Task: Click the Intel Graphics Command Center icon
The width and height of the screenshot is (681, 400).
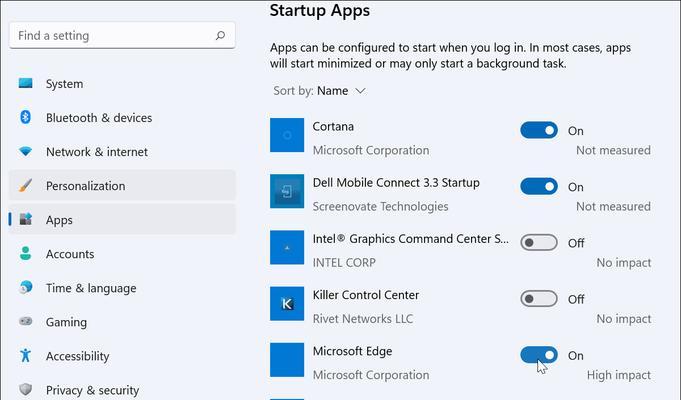Action: (x=287, y=248)
